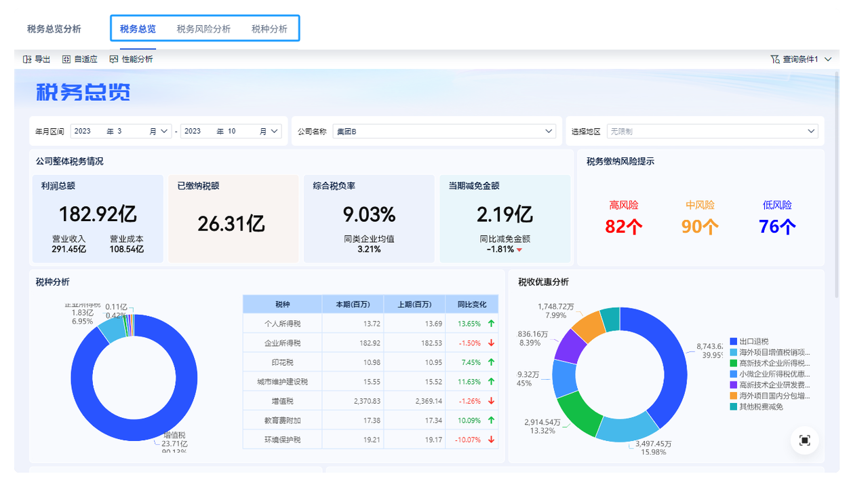The width and height of the screenshot is (868, 481).
Task: Switch to the 税务风险分析 tab
Action: click(x=204, y=29)
